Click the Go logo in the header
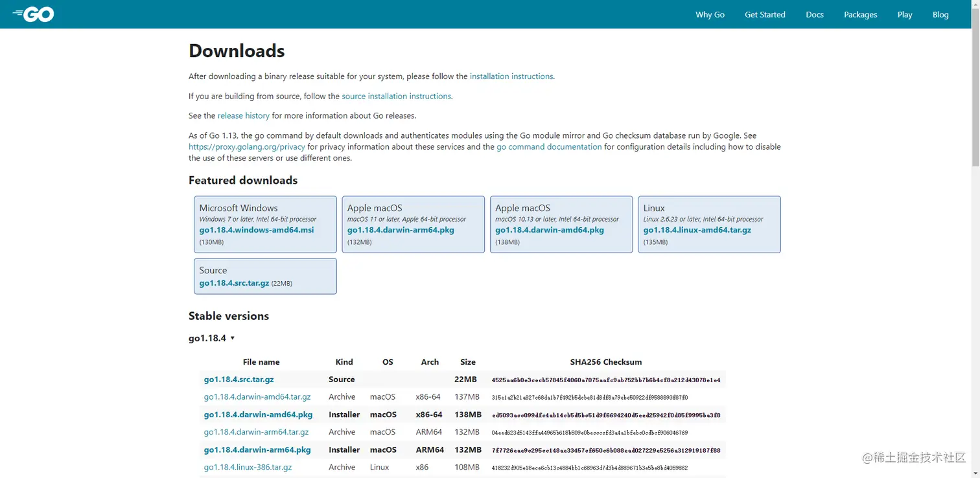 coord(33,14)
